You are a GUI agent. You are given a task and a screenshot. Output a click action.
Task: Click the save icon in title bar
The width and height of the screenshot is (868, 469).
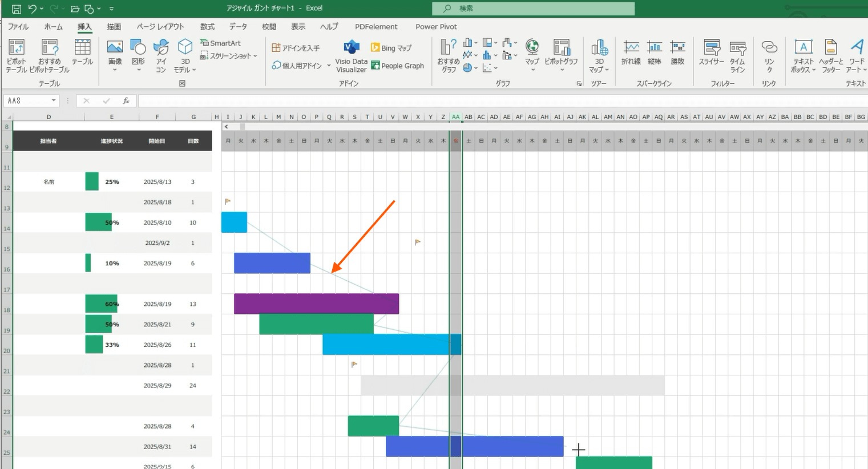(x=16, y=9)
